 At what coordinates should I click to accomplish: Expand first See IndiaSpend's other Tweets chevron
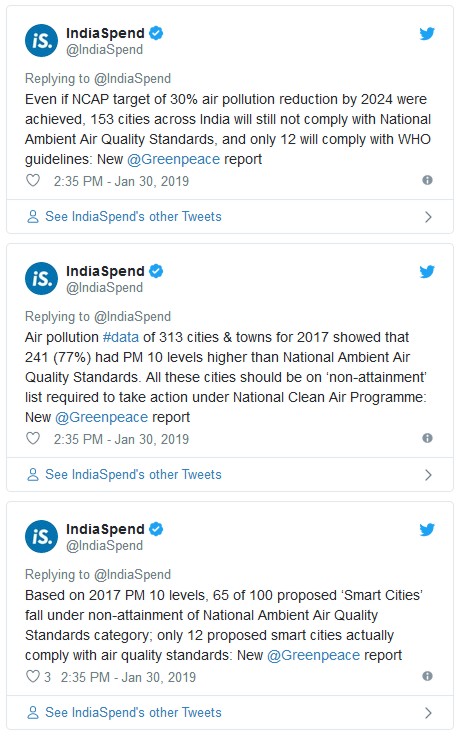pyautogui.click(x=428, y=217)
